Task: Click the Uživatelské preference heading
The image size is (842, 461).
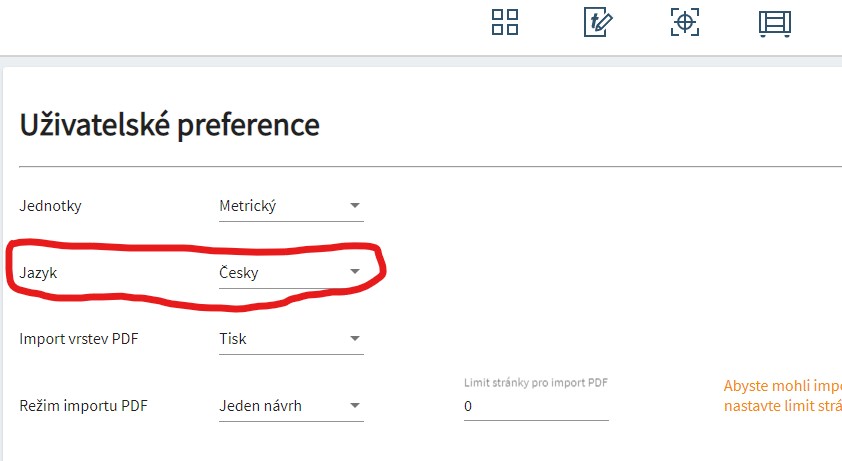Action: 169,125
